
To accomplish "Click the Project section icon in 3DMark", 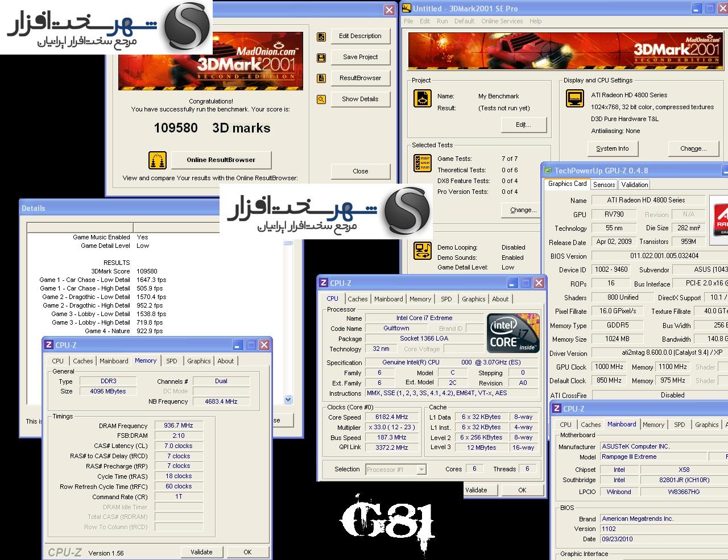I will (423, 98).
